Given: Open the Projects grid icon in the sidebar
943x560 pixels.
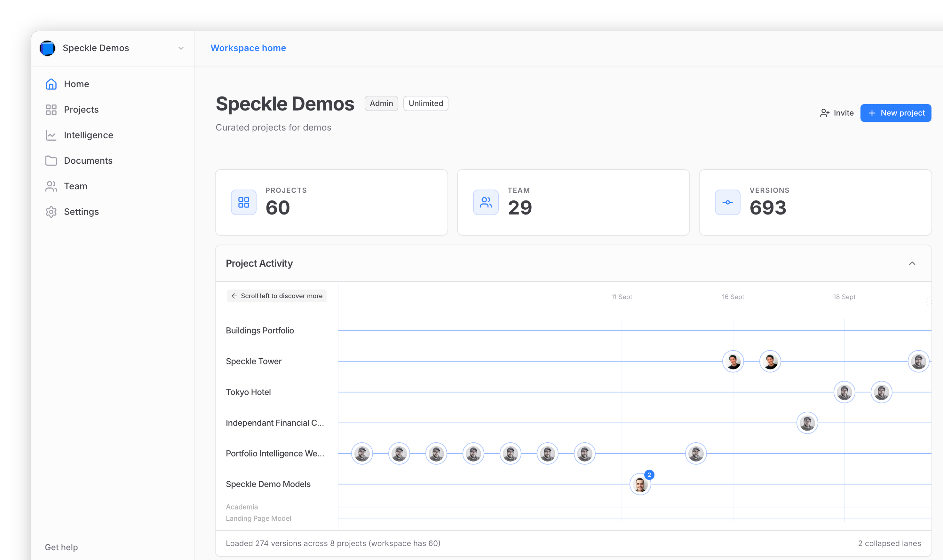Looking at the screenshot, I should click(51, 110).
